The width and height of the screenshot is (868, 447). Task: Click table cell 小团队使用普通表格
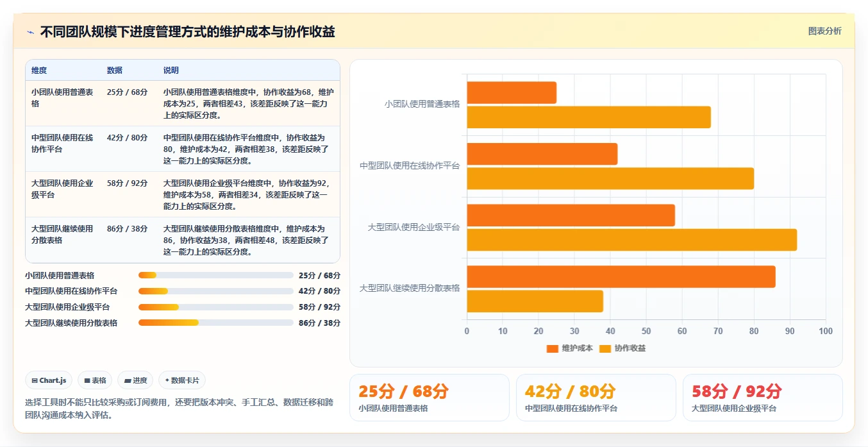tap(63, 98)
